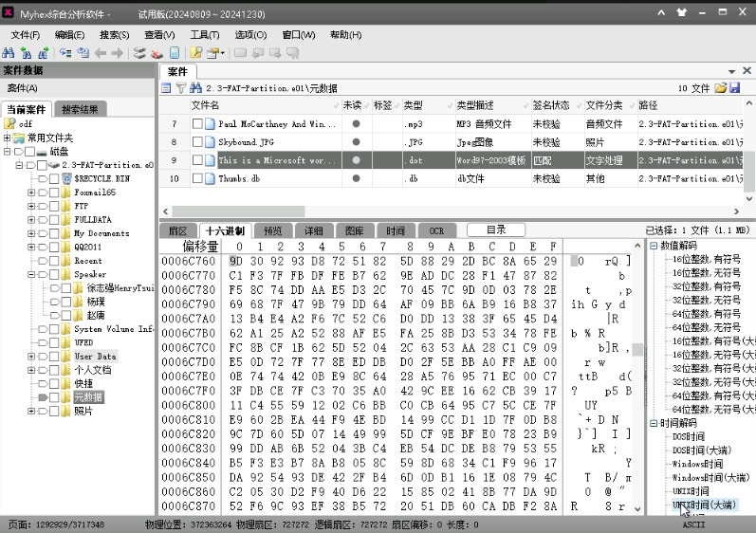
Task: Click the $RECYCLE.BIN recycle bin icon
Action: [x=66, y=179]
